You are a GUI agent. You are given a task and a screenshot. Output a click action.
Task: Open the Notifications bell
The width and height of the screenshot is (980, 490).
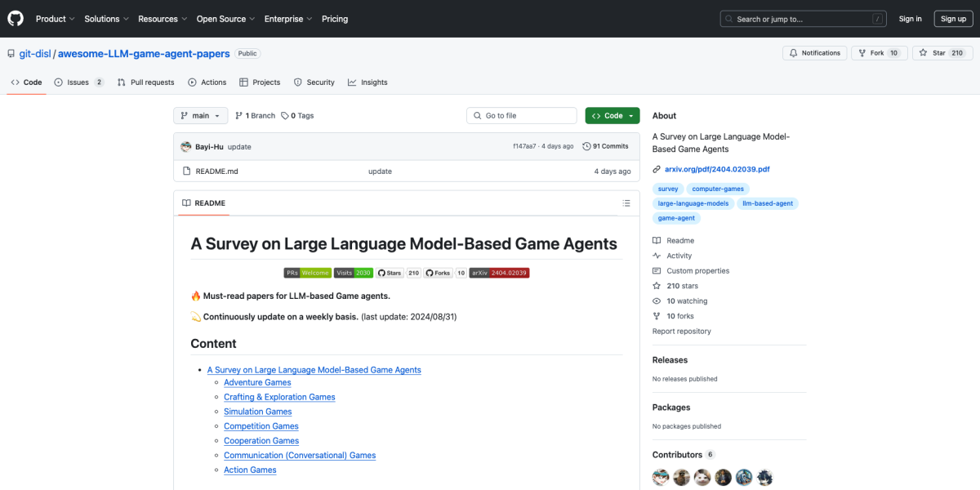pyautogui.click(x=792, y=52)
